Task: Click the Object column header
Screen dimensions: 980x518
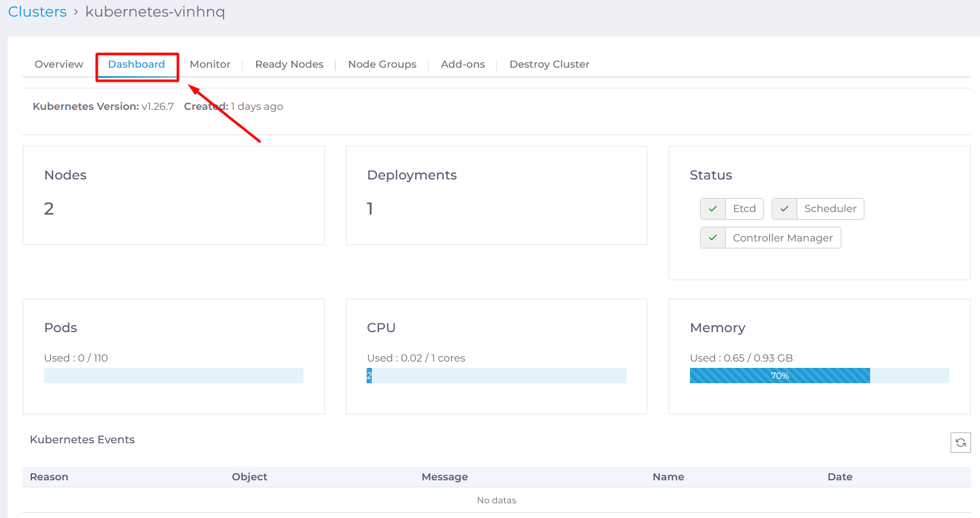Action: click(x=249, y=476)
